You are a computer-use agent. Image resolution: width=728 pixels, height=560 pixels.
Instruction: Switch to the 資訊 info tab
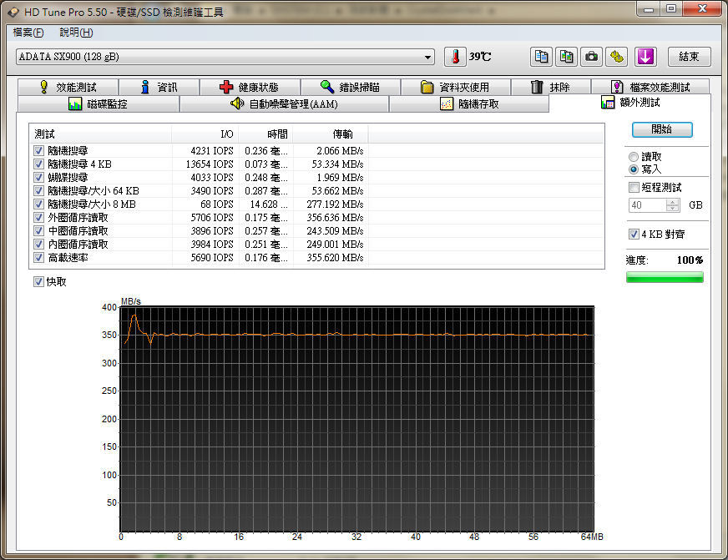(x=159, y=88)
